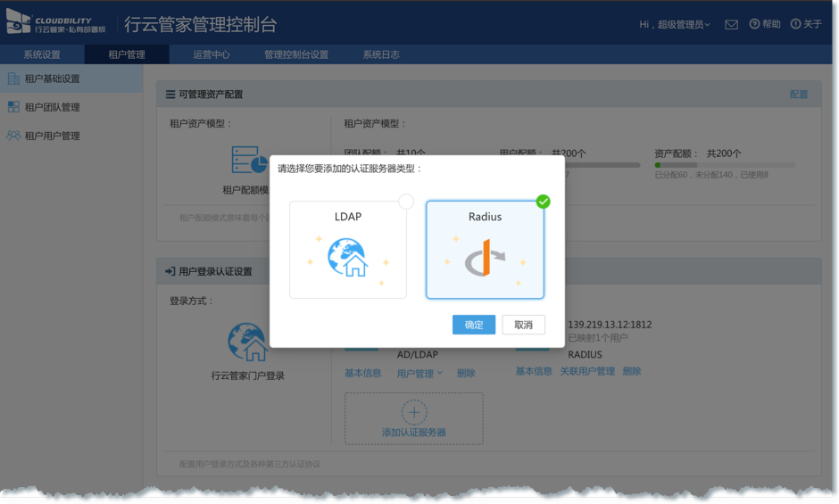Click the 租户团队管理 sidebar icon
The width and height of the screenshot is (839, 504).
[13, 107]
